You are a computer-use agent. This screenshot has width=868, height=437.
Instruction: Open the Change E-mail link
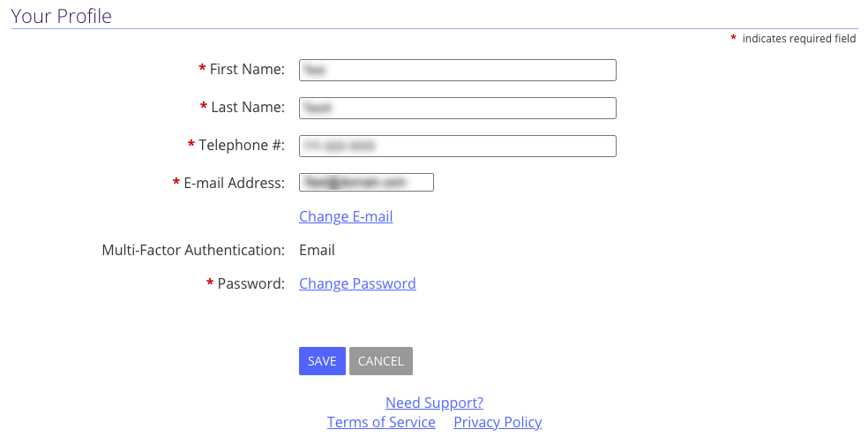pyautogui.click(x=346, y=216)
